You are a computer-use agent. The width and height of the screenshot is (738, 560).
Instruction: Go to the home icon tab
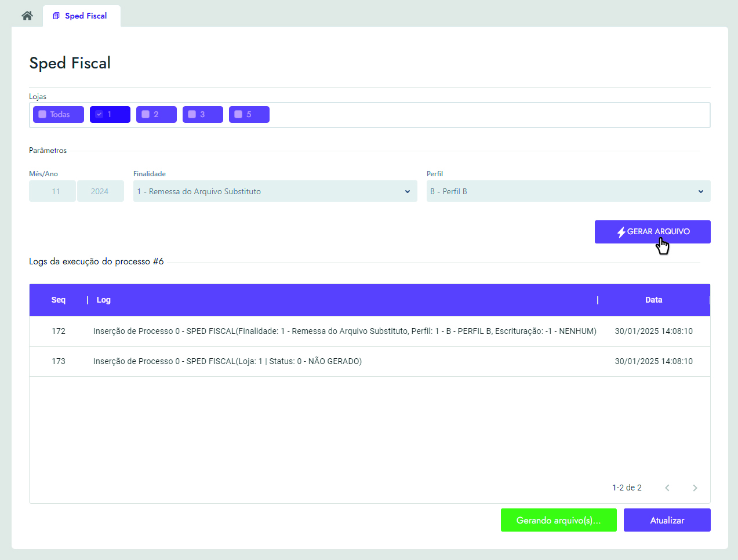[27, 16]
